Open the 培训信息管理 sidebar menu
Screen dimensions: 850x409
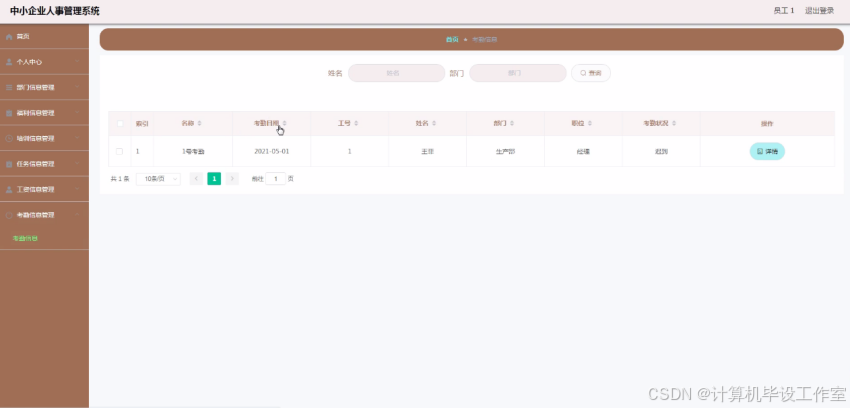(x=44, y=138)
